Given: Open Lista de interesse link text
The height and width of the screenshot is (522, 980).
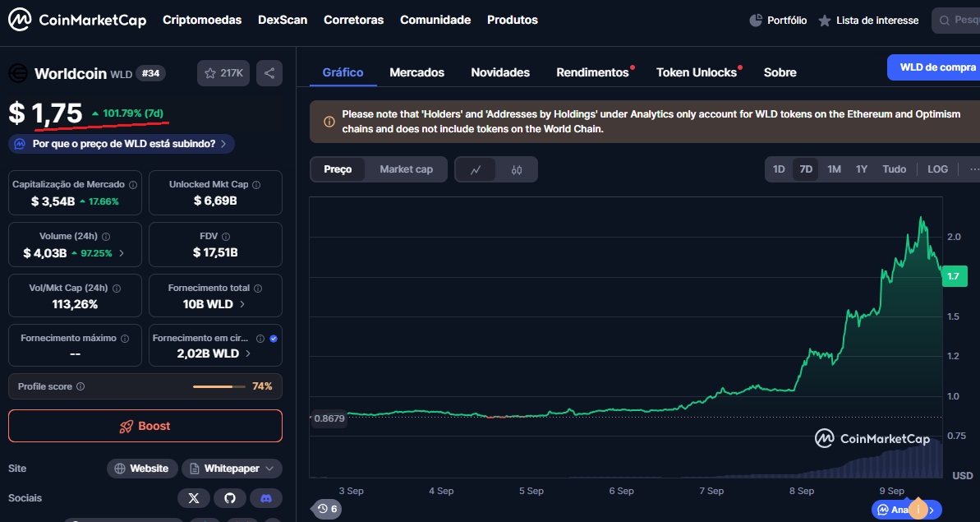Looking at the screenshot, I should click(x=876, y=21).
